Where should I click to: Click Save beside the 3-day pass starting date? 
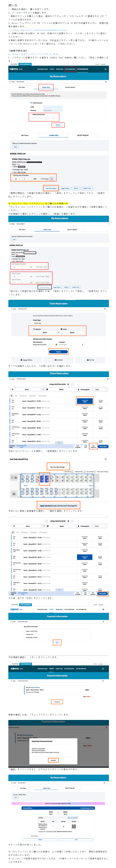click(x=51, y=179)
